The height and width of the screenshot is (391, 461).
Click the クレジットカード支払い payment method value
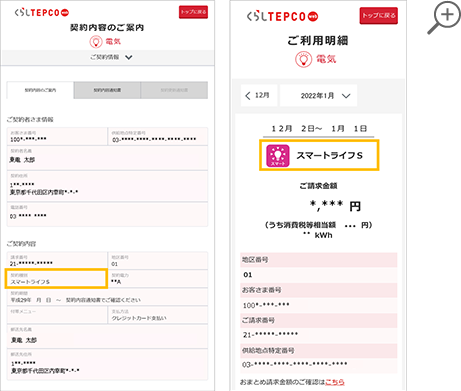(x=139, y=318)
